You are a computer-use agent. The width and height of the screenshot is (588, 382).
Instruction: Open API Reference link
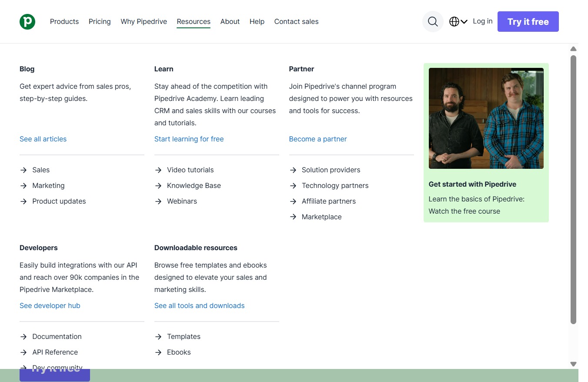tap(55, 352)
